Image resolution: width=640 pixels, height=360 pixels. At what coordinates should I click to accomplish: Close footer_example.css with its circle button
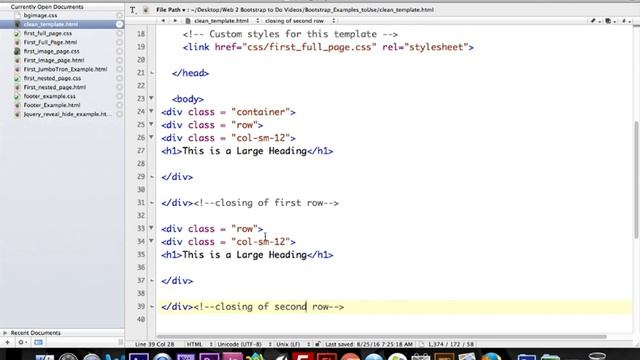pos(119,96)
